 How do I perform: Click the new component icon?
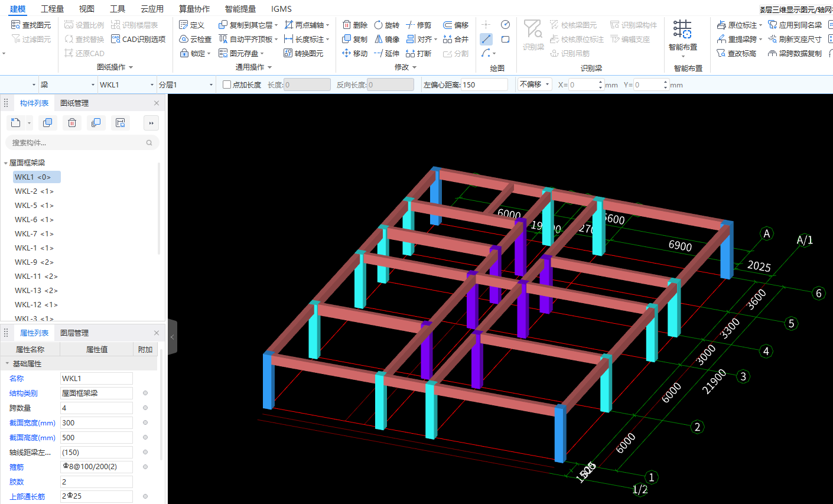pyautogui.click(x=16, y=123)
